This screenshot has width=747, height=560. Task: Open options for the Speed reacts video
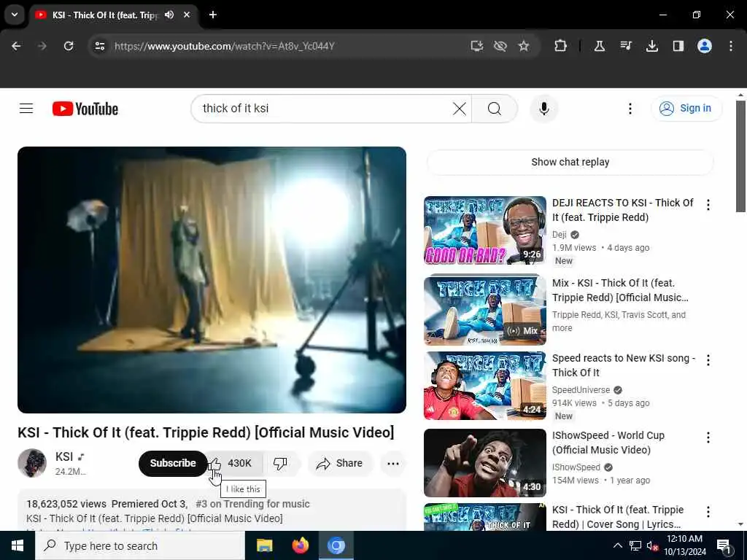[x=708, y=360]
